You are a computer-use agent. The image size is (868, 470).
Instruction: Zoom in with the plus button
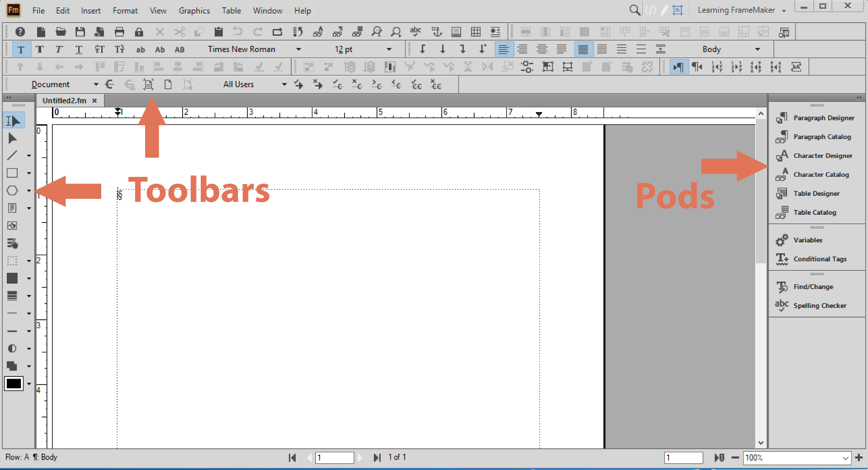pyautogui.click(x=859, y=458)
